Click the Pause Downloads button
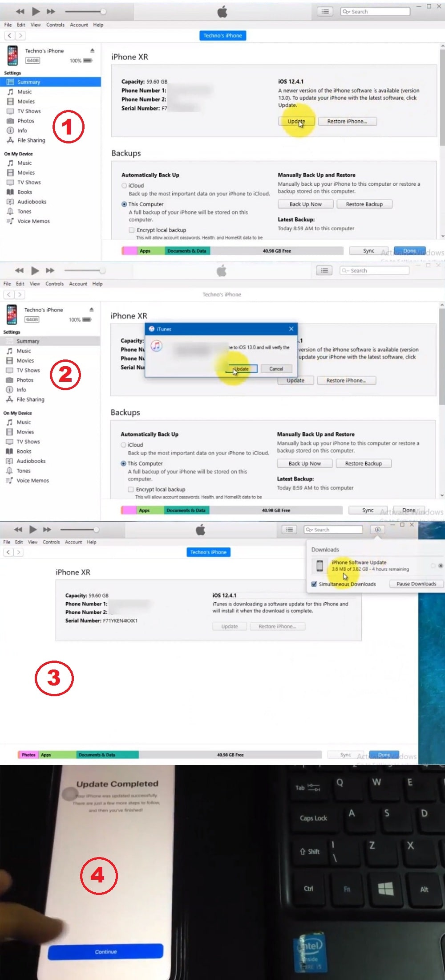This screenshot has width=445, height=980. tap(417, 584)
